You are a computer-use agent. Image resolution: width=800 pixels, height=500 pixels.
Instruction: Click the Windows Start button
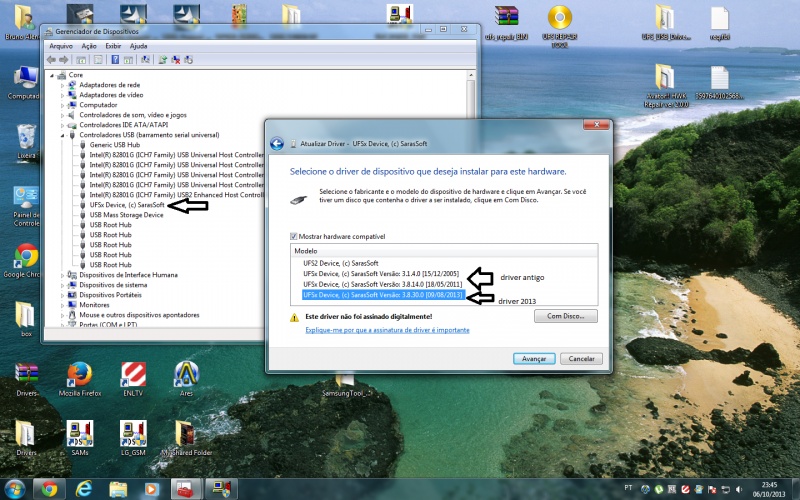tap(14, 489)
